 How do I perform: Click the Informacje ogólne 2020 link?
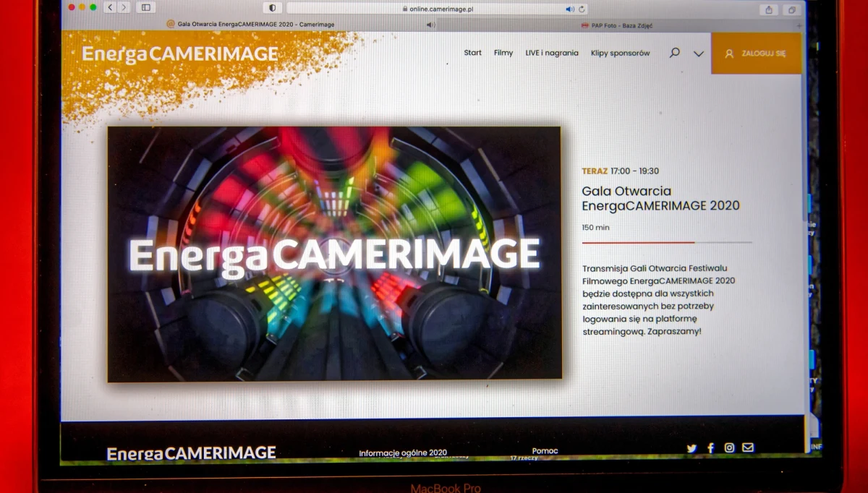click(402, 450)
